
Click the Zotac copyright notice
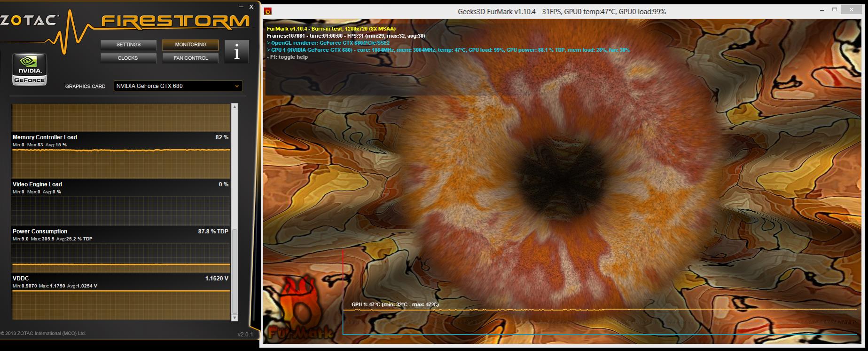[x=43, y=333]
